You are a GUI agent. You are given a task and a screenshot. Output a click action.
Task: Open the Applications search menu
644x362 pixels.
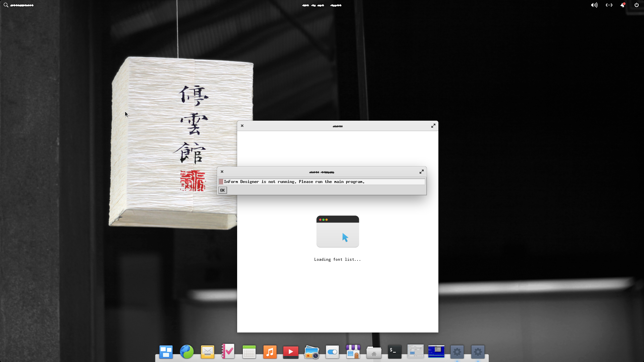pos(18,5)
